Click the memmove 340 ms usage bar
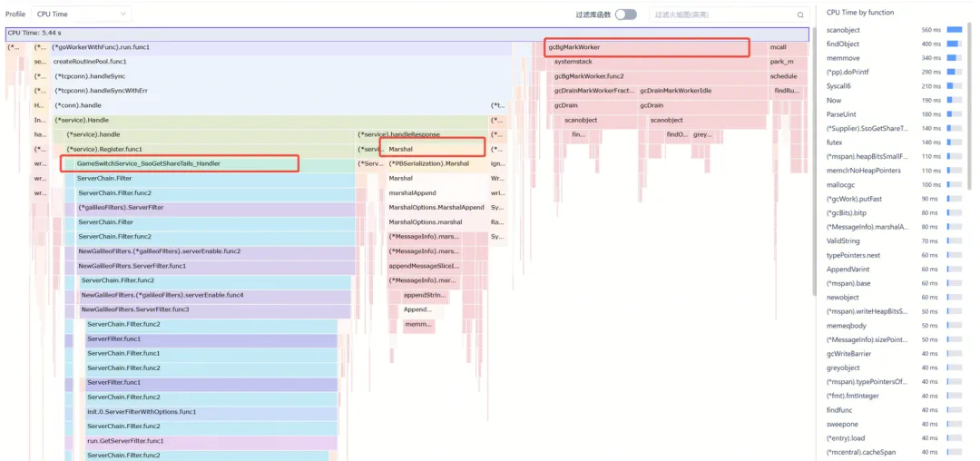This screenshot has height=461, width=980. (x=954, y=58)
